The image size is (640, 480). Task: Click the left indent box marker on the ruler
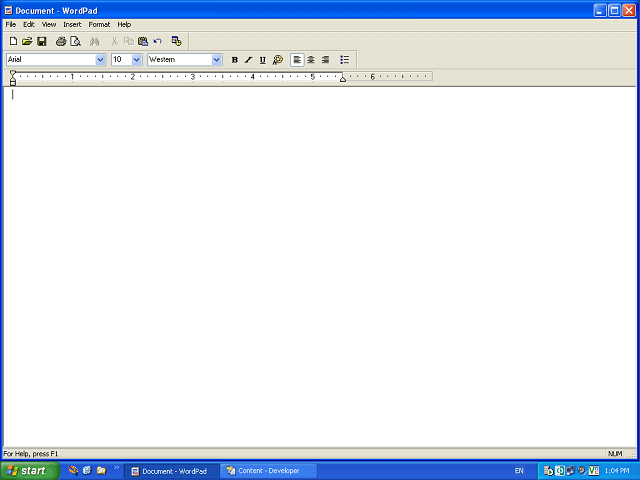13,83
